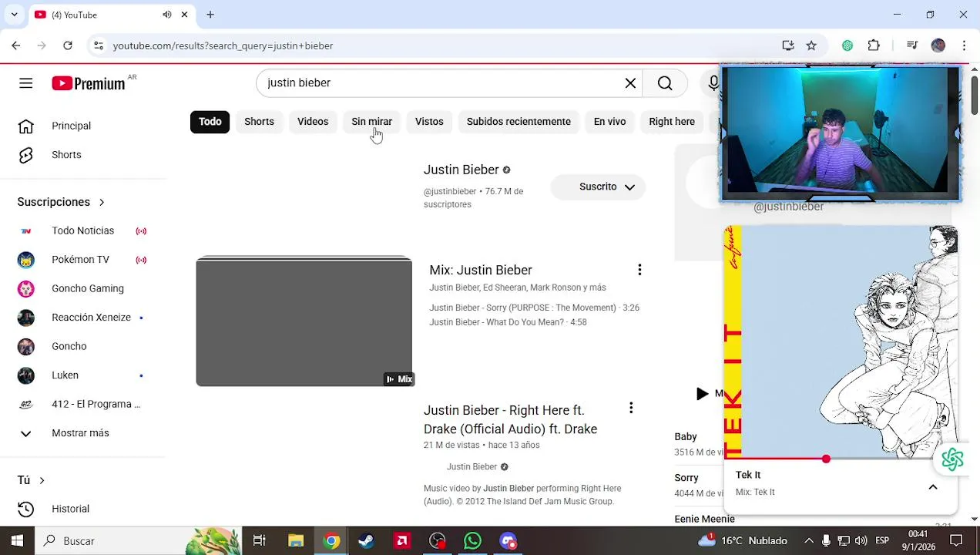The height and width of the screenshot is (555, 980).
Task: Open the media controls icon in toolbar
Action: coord(912,45)
